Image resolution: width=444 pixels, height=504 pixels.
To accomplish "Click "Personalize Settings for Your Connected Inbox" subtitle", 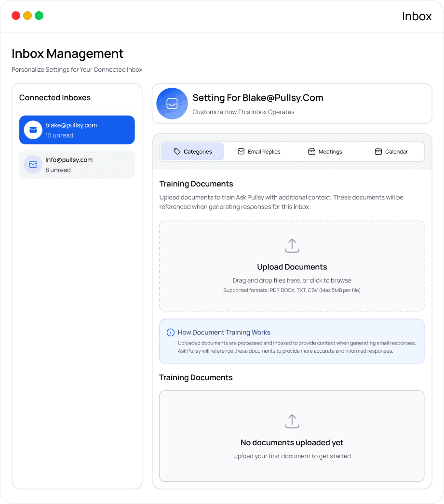I will click(77, 70).
